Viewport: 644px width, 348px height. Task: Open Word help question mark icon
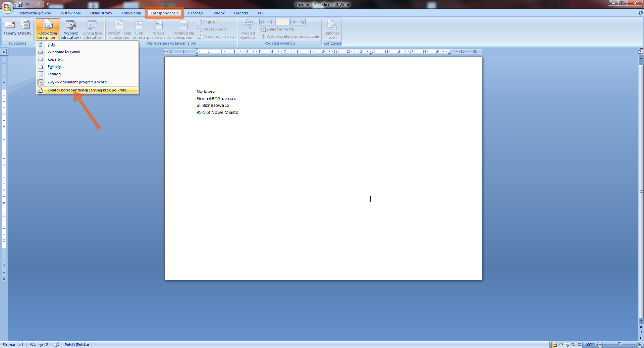(x=640, y=13)
